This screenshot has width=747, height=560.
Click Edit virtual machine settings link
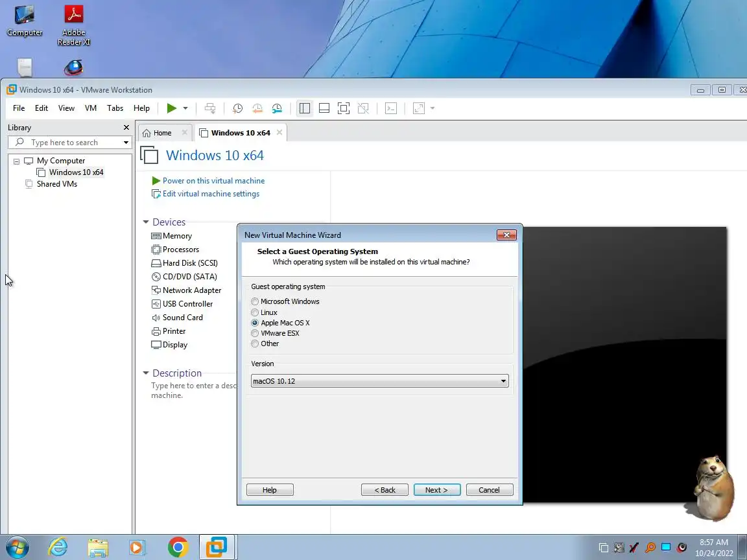point(211,194)
